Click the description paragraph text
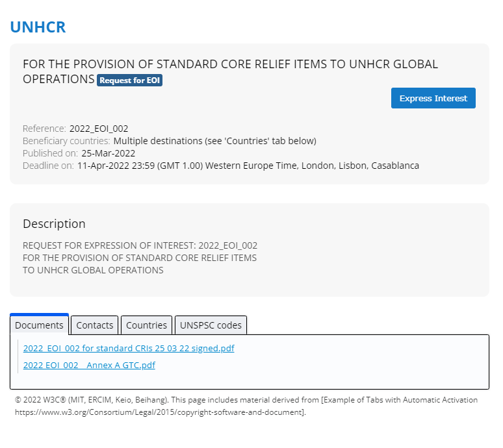The width and height of the screenshot is (503, 448). click(x=140, y=258)
